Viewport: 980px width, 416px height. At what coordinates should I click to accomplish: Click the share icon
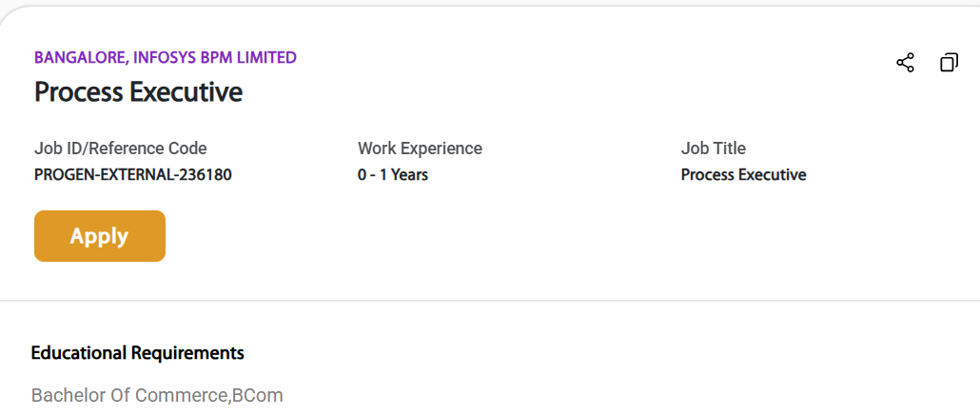(x=905, y=63)
